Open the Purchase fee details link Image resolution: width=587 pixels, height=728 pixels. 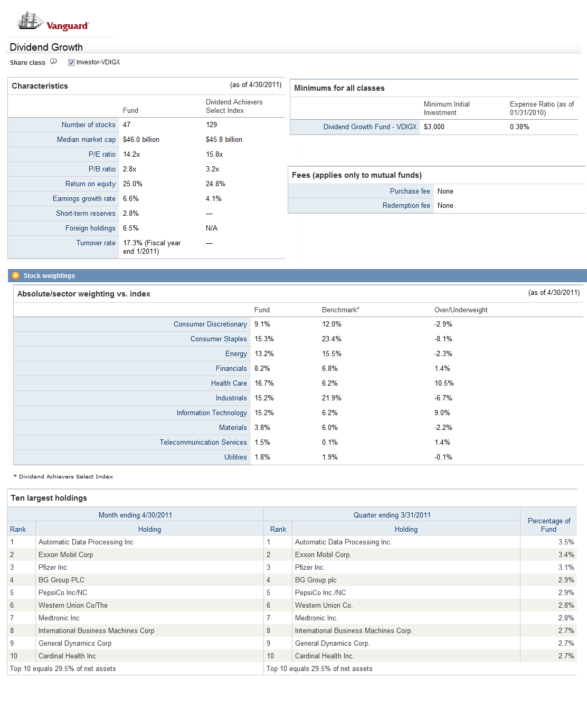(410, 191)
